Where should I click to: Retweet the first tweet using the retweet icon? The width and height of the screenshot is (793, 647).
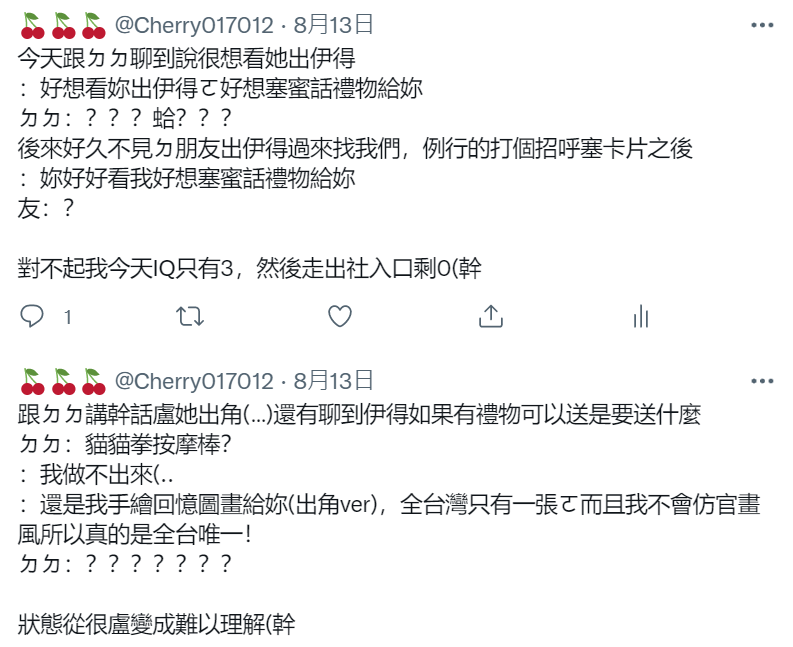pos(190,317)
